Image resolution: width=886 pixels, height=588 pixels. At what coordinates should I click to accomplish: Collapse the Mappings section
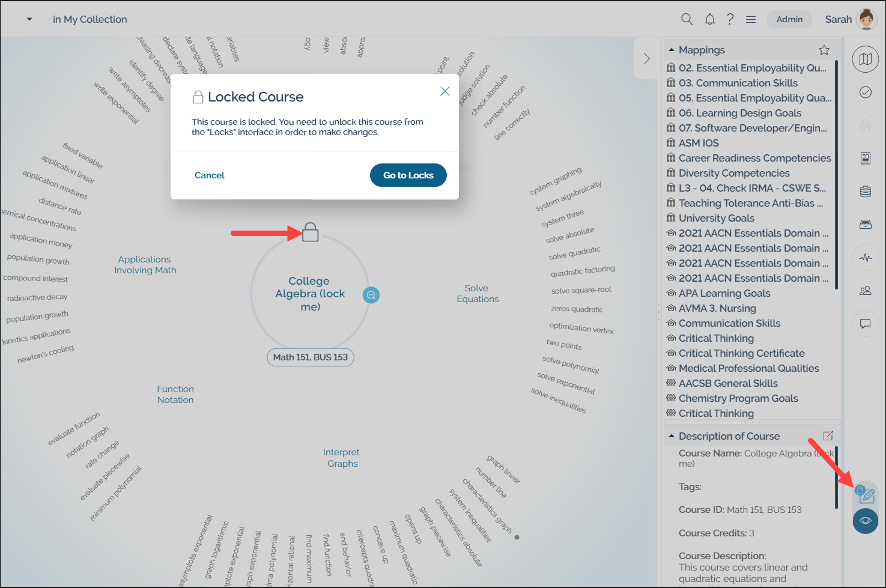672,50
